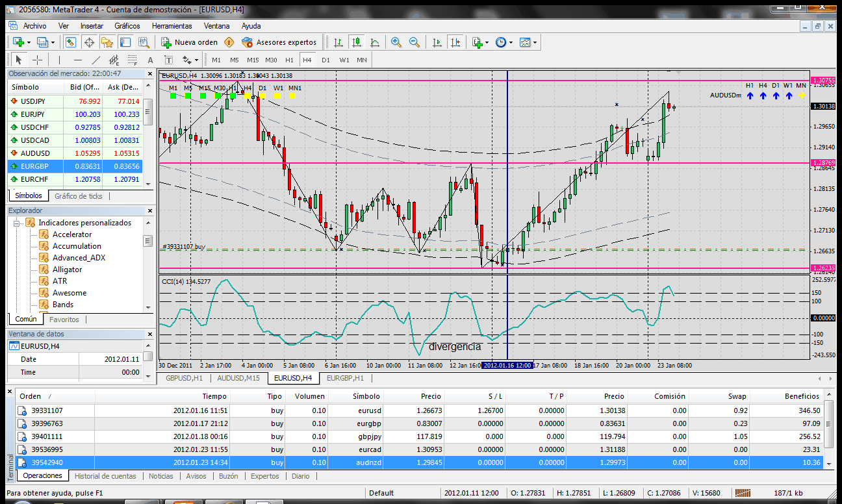
Task: Select the Alligator indicator in Explorador
Action: [68, 270]
